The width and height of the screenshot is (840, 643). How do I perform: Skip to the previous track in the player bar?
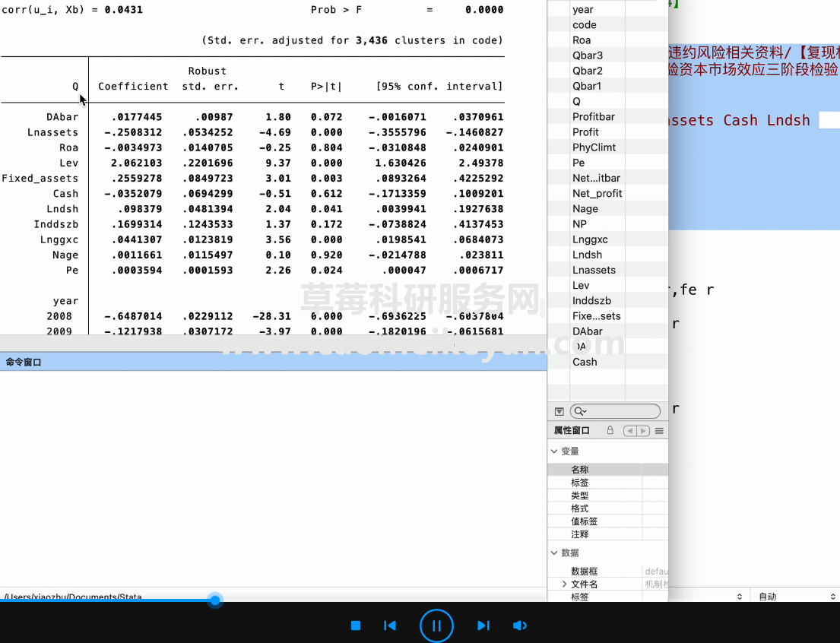pos(390,626)
